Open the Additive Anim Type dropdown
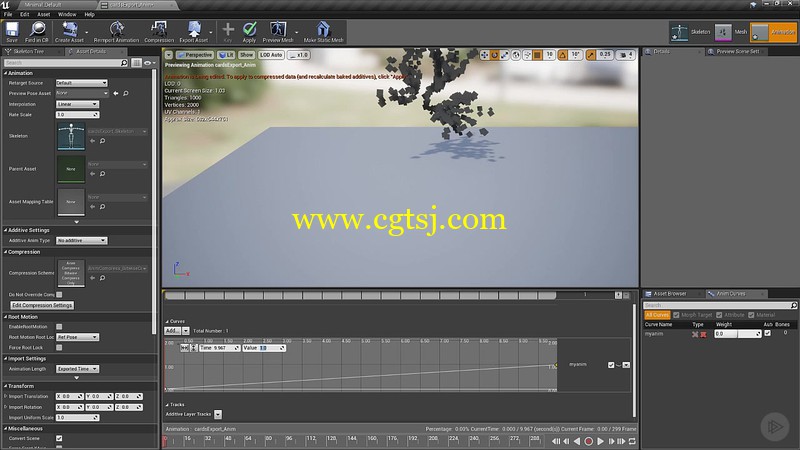This screenshot has width=800, height=450. coord(81,240)
